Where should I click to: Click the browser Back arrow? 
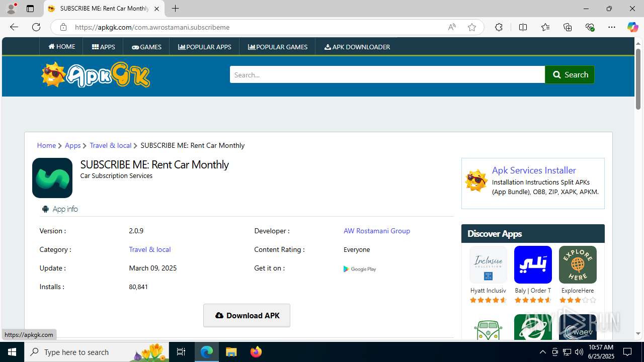pyautogui.click(x=14, y=27)
